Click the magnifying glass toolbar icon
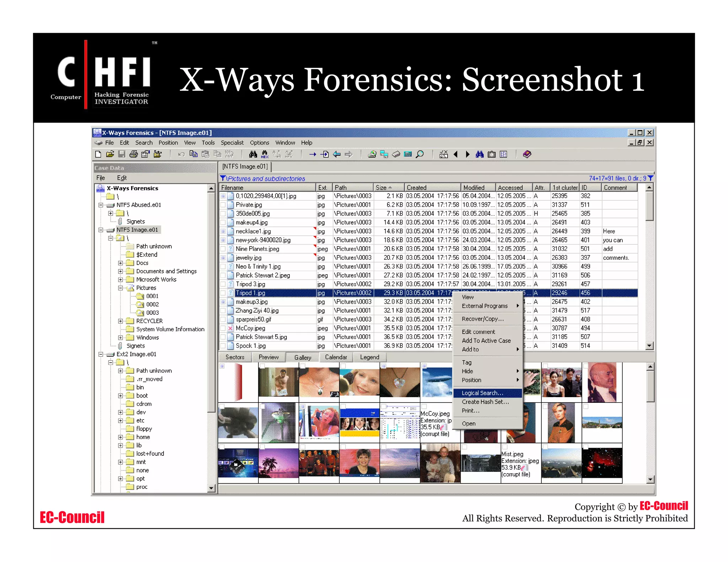The image size is (728, 562). [x=420, y=154]
